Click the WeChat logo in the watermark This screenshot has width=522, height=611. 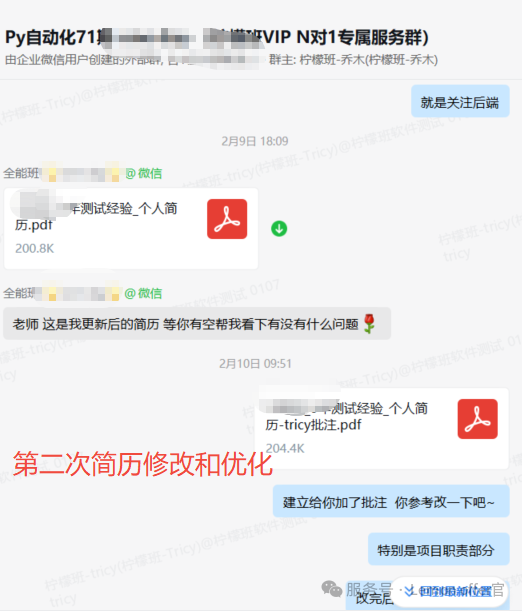[x=332, y=588]
